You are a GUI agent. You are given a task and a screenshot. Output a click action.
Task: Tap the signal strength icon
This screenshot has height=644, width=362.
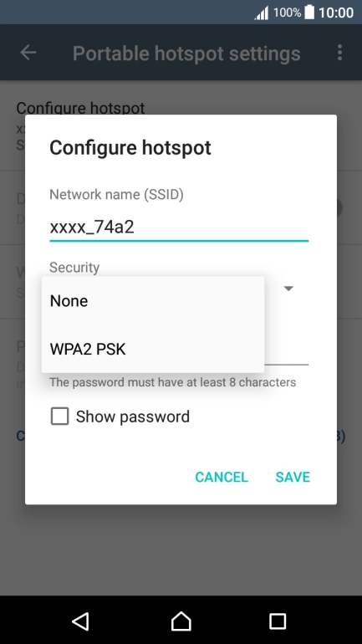(x=262, y=13)
